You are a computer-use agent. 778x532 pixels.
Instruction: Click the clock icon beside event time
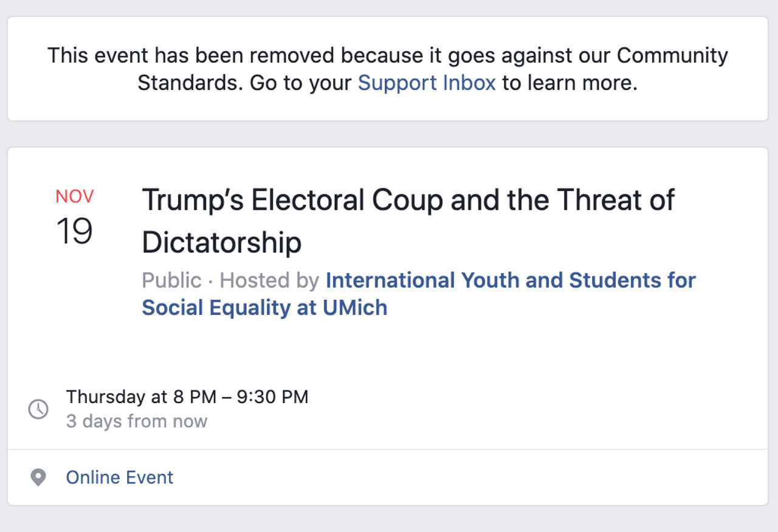click(38, 409)
